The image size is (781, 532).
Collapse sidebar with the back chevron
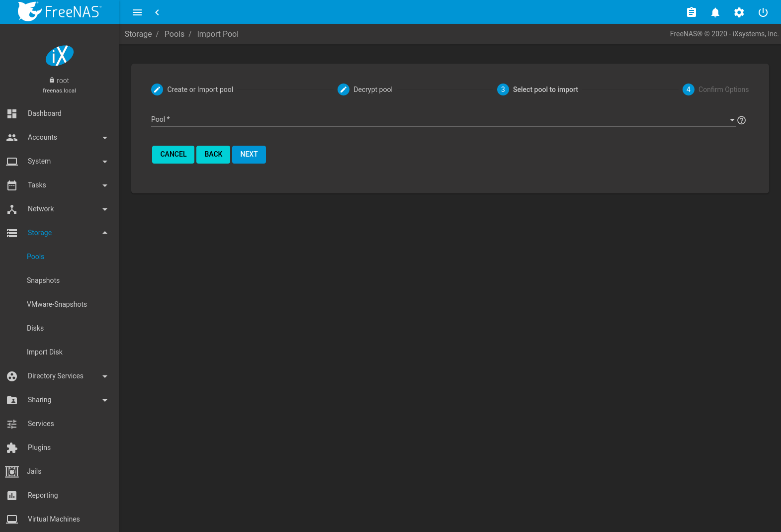[157, 12]
